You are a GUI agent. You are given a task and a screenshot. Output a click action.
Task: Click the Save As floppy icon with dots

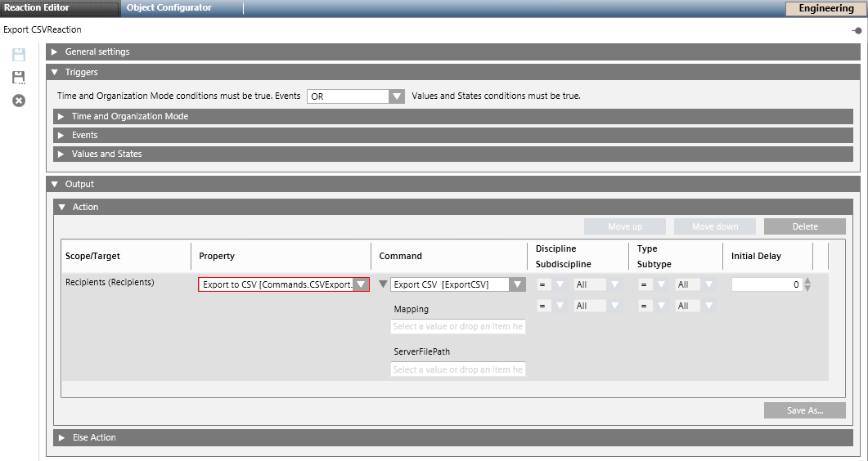18,78
